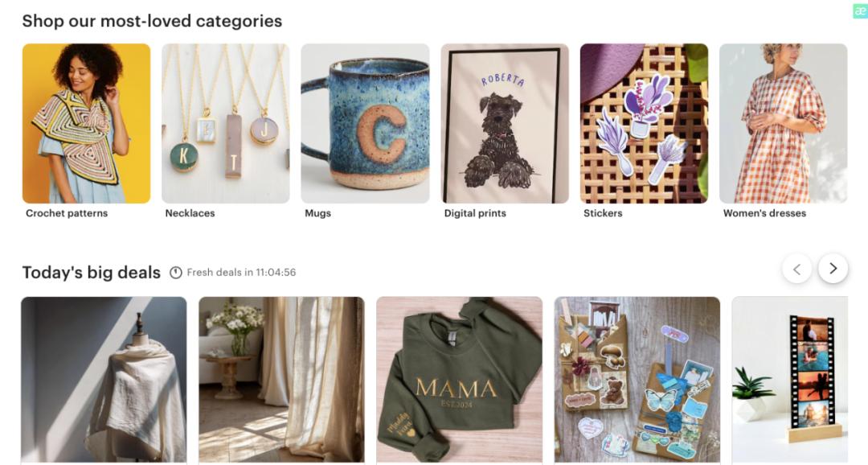Open the MAMA sweatshirt deal
This screenshot has width=868, height=465.
point(460,381)
